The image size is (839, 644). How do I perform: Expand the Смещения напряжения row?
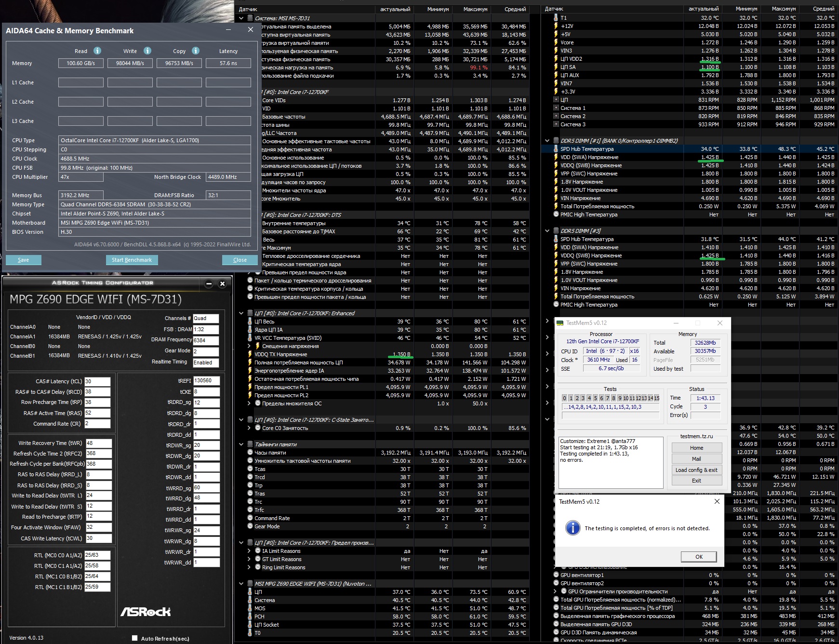[x=249, y=346]
